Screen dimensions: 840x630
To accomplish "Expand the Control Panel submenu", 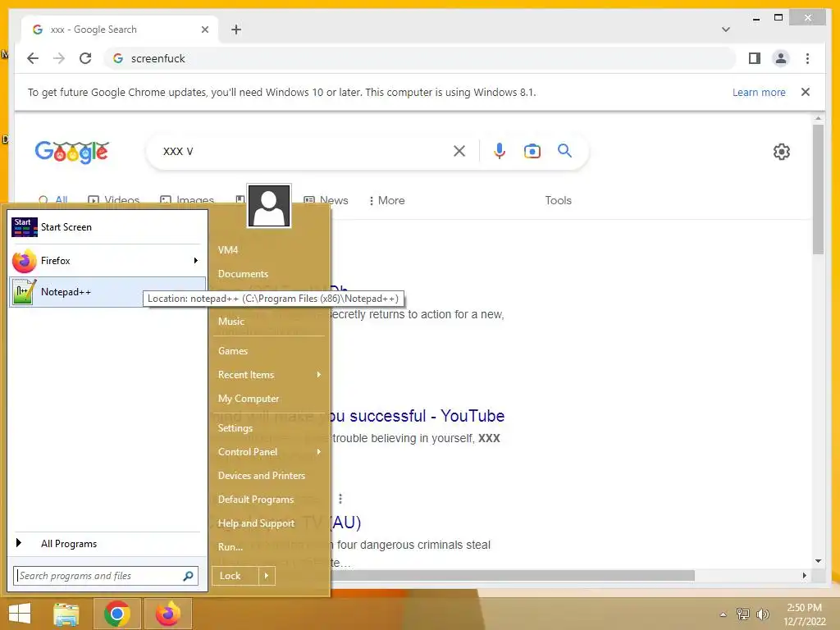I will tap(268, 452).
